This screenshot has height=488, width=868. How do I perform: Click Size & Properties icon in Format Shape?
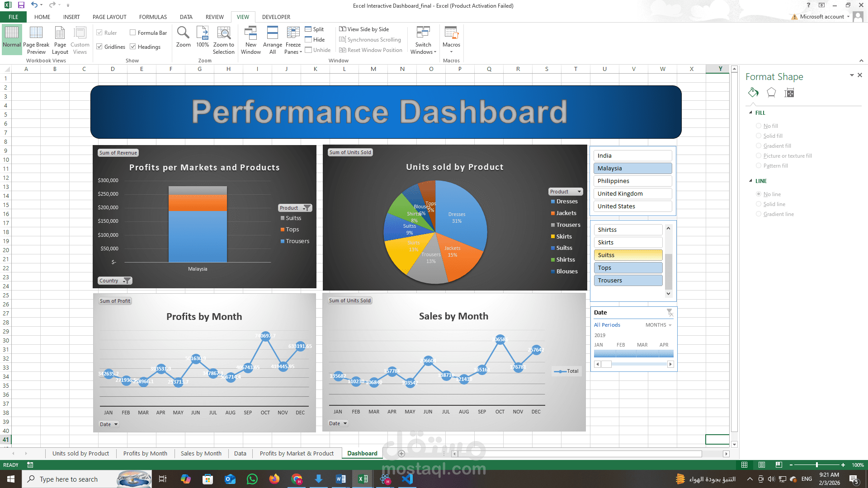789,93
